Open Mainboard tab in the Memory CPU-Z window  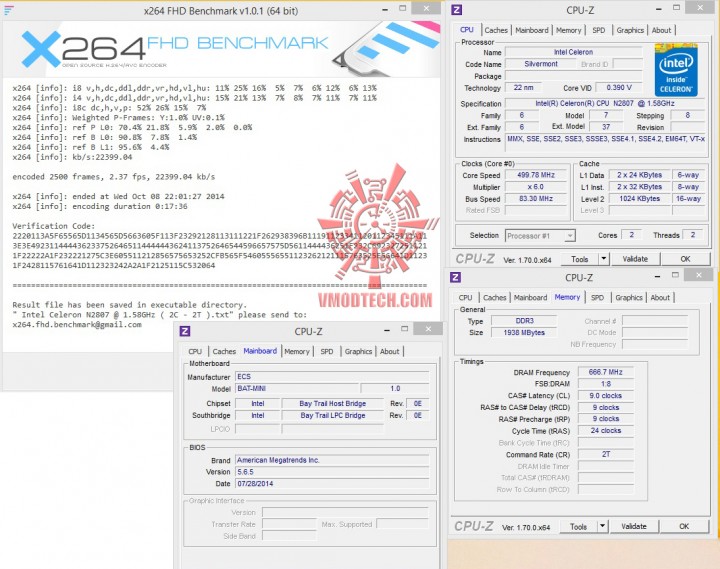(x=530, y=298)
